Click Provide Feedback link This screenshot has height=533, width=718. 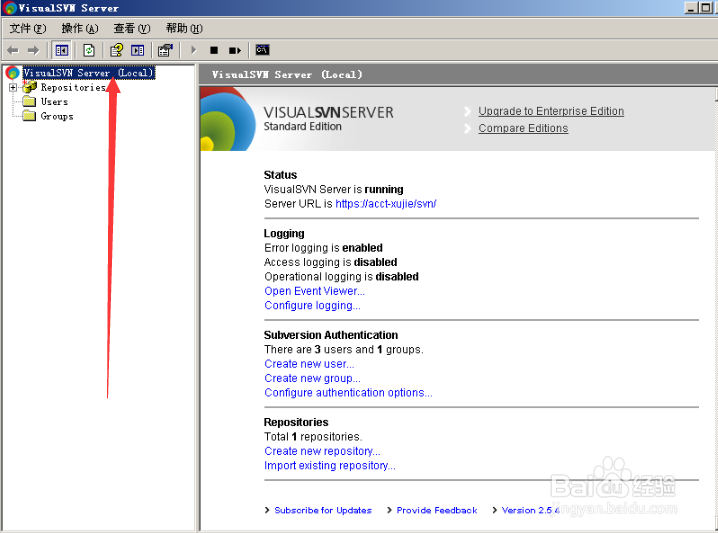(437, 510)
